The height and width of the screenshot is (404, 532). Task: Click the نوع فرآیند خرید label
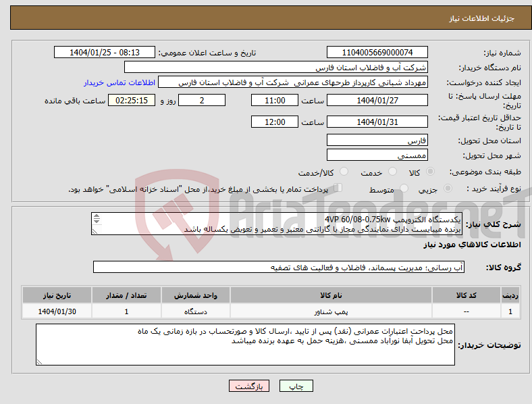tap(494, 188)
